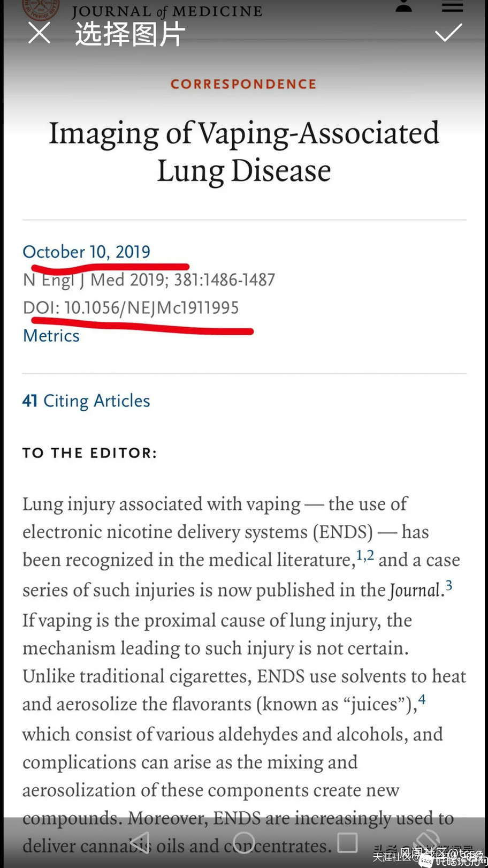Image resolution: width=488 pixels, height=868 pixels.
Task: Tap the Android home circle button
Action: 243,842
